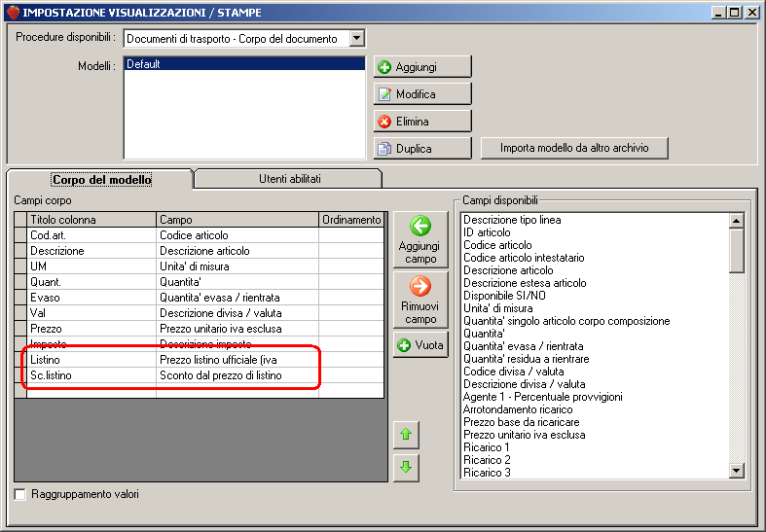Click the green Aggiungi campo arrow button
Viewport: 766px width, 532px height.
click(420, 239)
